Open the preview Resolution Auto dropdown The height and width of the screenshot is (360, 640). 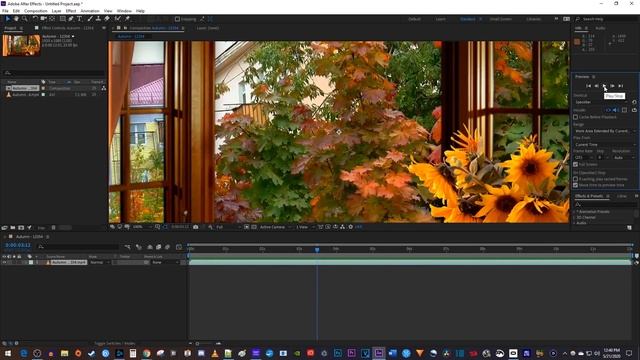tap(624, 158)
